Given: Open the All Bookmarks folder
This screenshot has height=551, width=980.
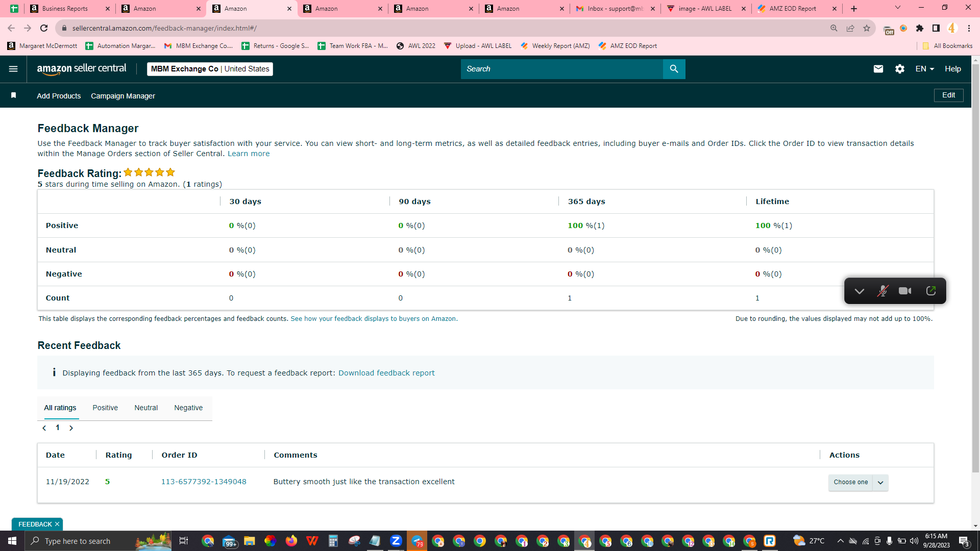Looking at the screenshot, I should pyautogui.click(x=947, y=46).
